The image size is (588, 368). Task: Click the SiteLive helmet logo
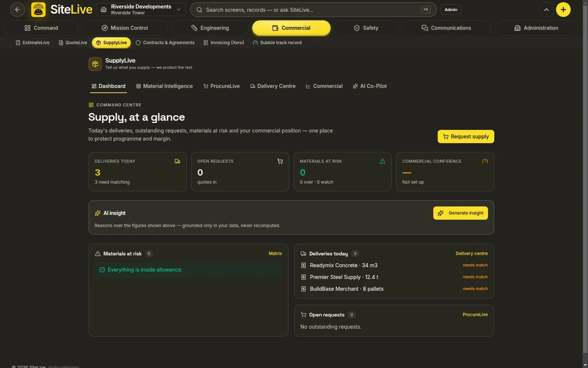pyautogui.click(x=39, y=10)
